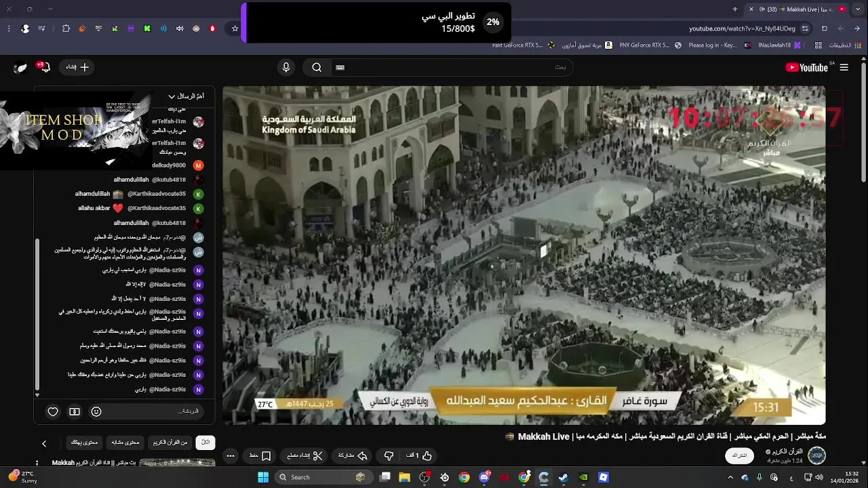868x488 pixels.
Task: Open the Windows Start menu
Action: coord(263,477)
